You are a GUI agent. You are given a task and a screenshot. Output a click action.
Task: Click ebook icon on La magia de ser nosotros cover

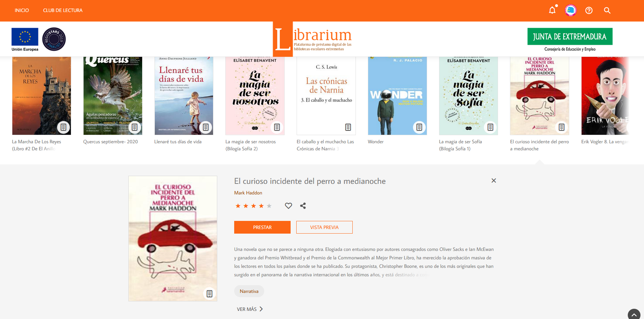277,127
